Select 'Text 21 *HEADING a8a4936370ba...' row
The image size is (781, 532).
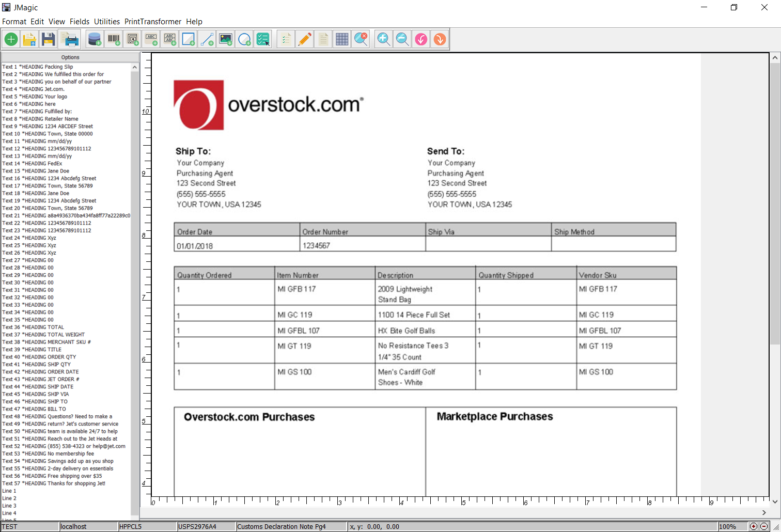[66, 215]
